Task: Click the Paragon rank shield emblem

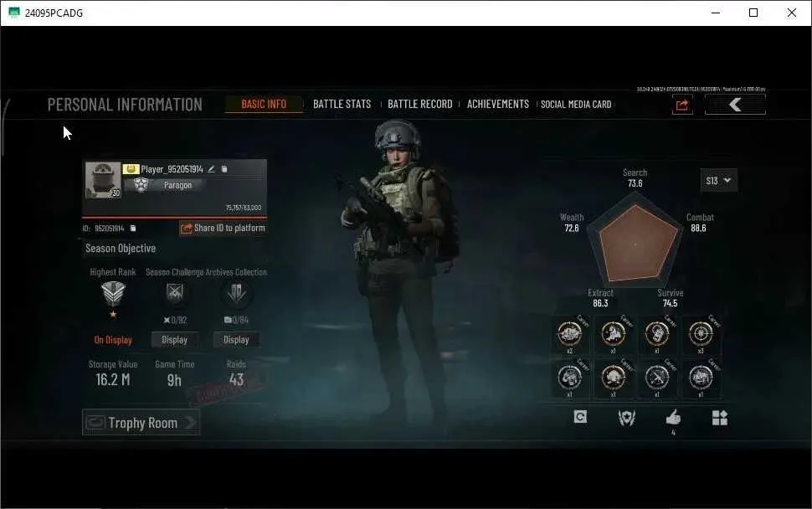Action: pyautogui.click(x=141, y=185)
